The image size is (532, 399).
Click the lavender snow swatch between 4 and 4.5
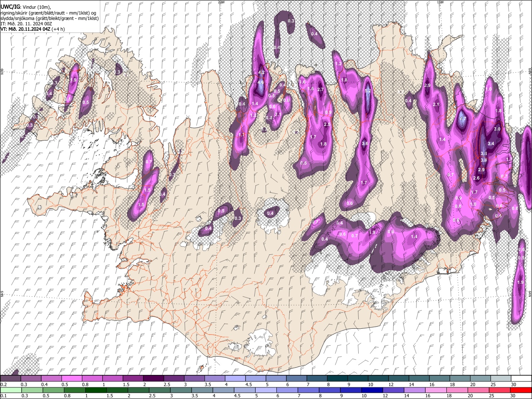234,378
